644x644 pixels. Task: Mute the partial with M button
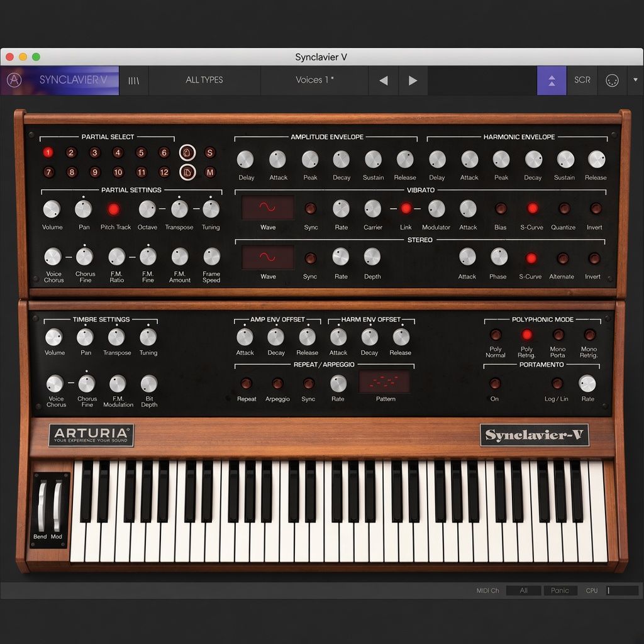(x=210, y=172)
